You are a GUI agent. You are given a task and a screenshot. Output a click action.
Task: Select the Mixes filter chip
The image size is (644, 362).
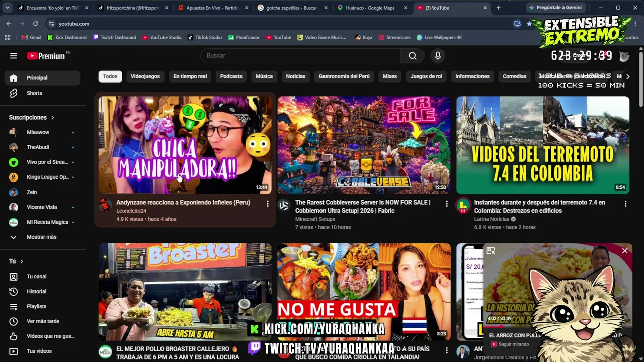coord(390,76)
